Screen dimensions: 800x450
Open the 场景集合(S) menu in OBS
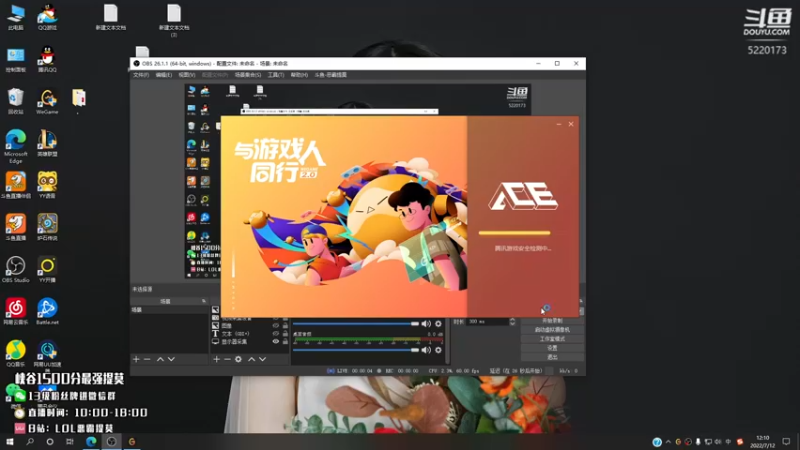click(x=248, y=75)
